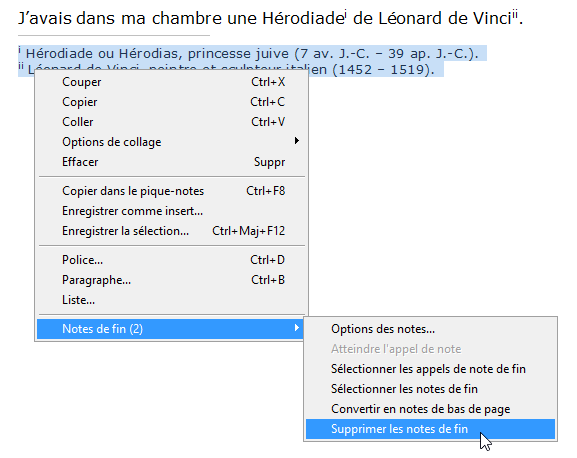Choose Enregistrer la sélection option

[x=172, y=231]
